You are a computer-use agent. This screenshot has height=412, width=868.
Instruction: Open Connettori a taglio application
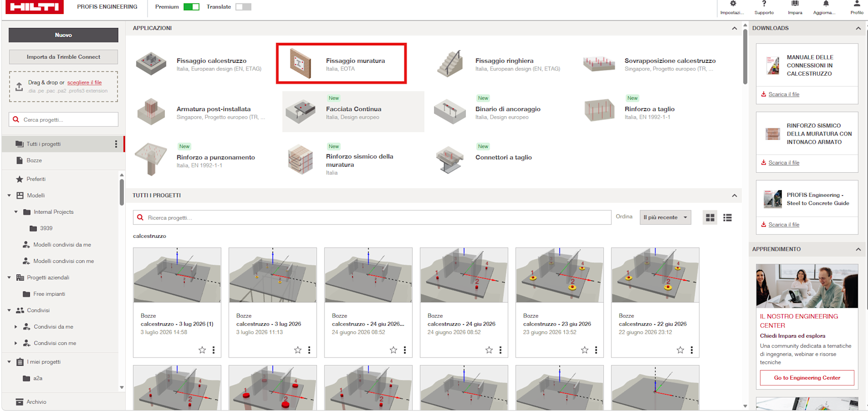point(502,160)
